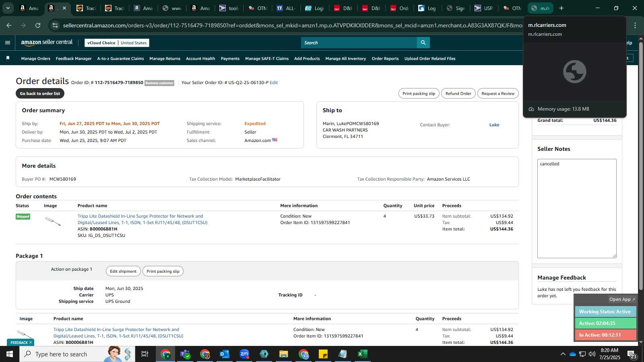Switch to the USPS 'tool' tab

point(229,8)
